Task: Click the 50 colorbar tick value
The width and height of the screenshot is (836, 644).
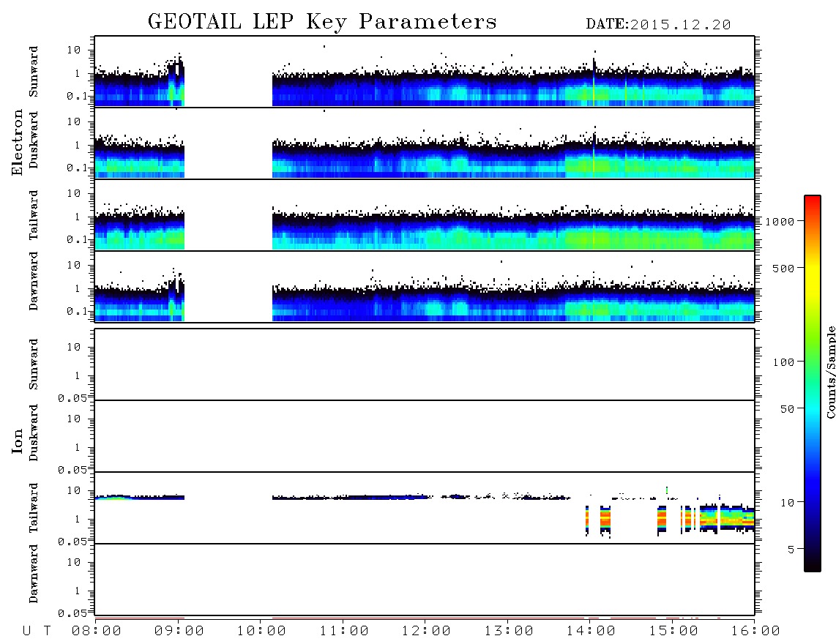Action: [788, 409]
